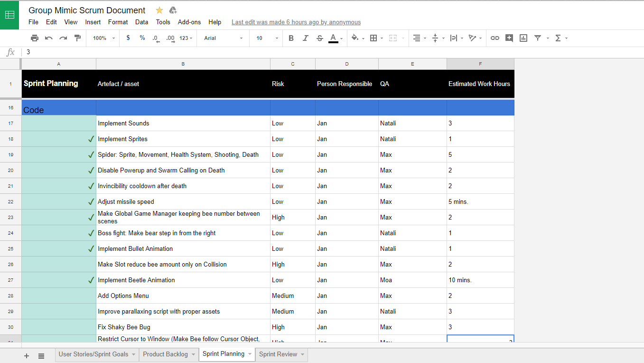Viewport: 644px width, 363px height.
Task: Open the Data menu
Action: (x=141, y=22)
